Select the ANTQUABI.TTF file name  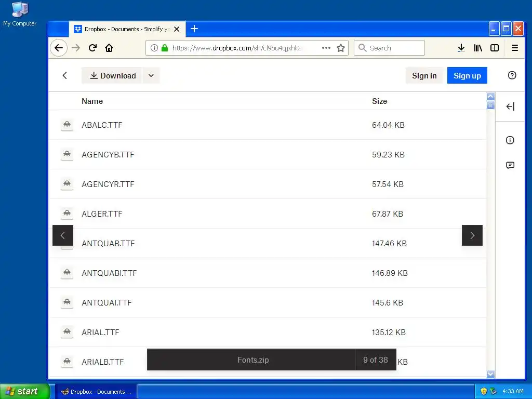[109, 273]
